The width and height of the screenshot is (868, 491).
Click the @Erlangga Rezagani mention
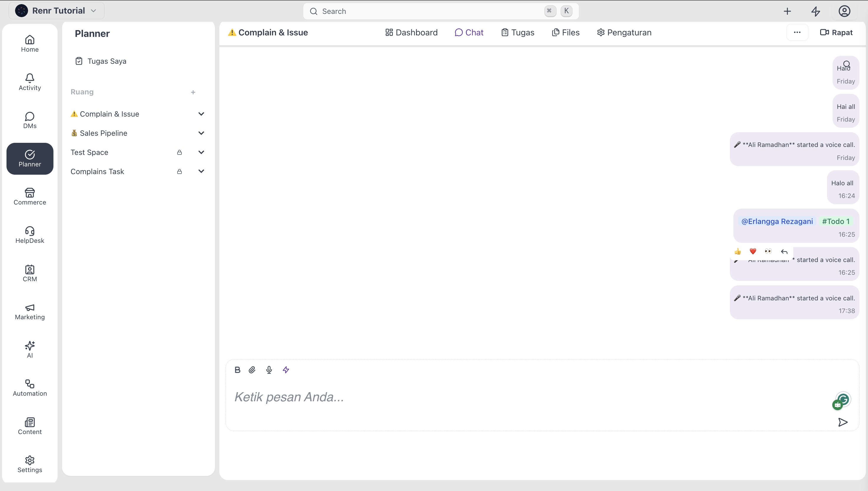(x=777, y=221)
